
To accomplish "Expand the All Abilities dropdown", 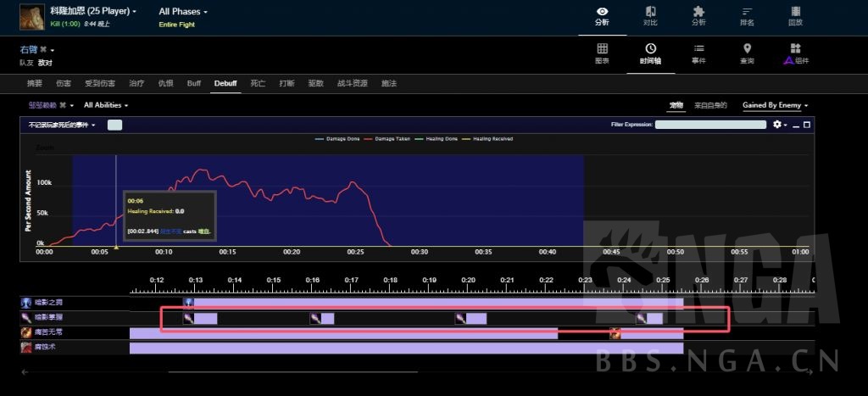I will pos(106,105).
